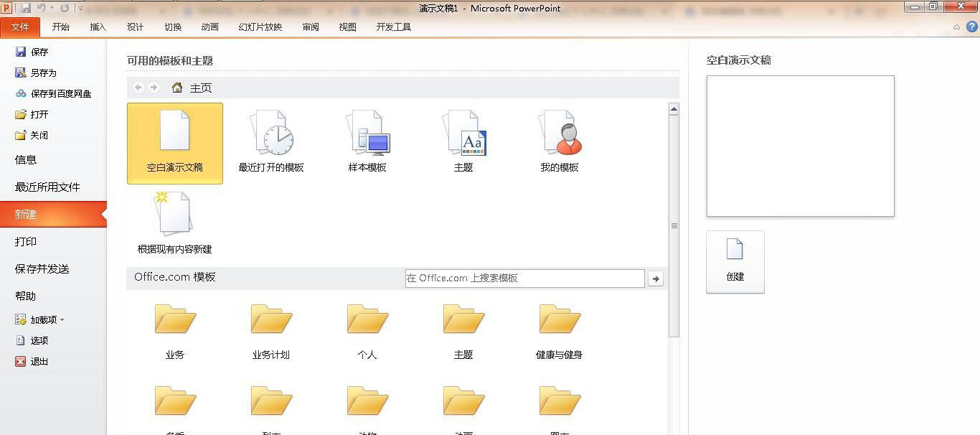
Task: Click the template list scroll-up arrow
Action: tap(674, 110)
